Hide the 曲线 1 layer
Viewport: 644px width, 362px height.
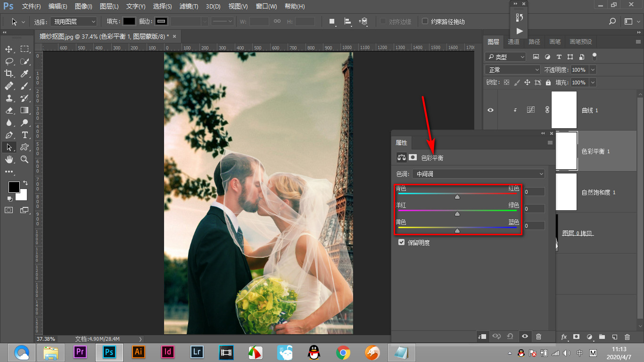pyautogui.click(x=491, y=110)
